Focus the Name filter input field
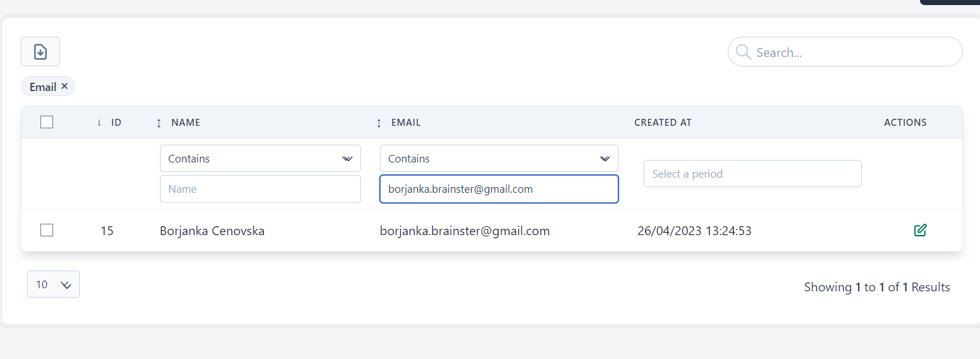The width and height of the screenshot is (980, 359). pos(260,189)
